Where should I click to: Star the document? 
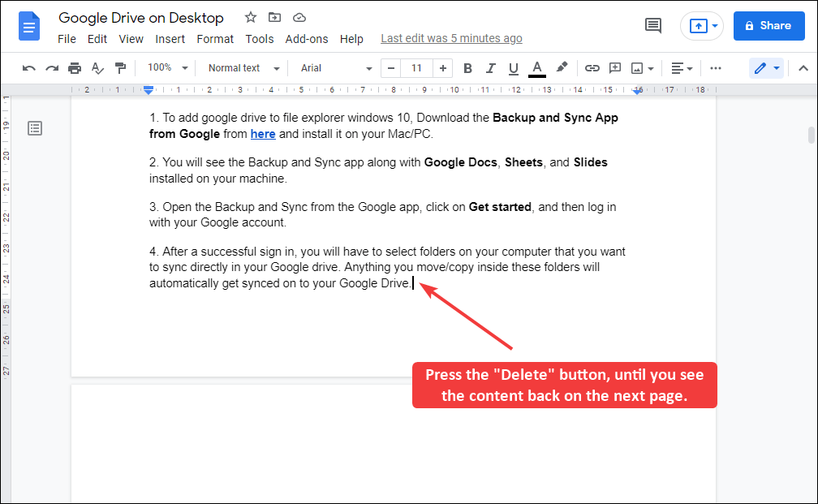(x=250, y=16)
